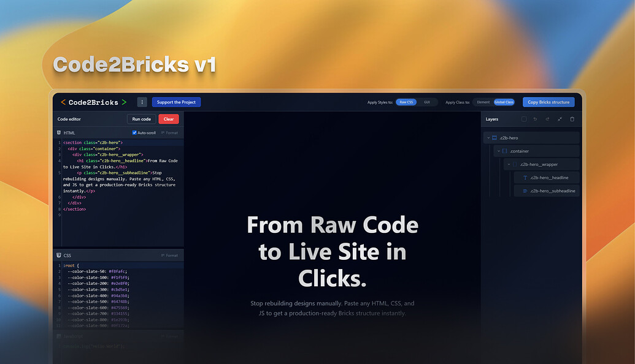Switch Apply Styles mode to GUI

pos(428,102)
